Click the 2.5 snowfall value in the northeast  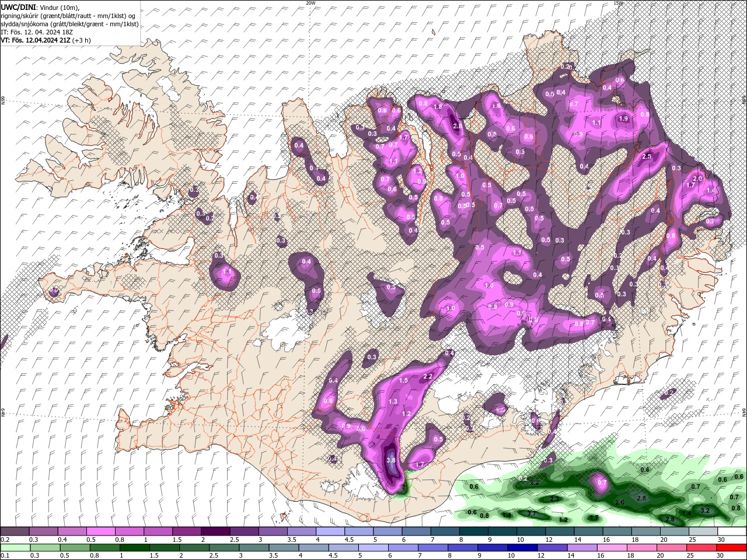click(647, 157)
